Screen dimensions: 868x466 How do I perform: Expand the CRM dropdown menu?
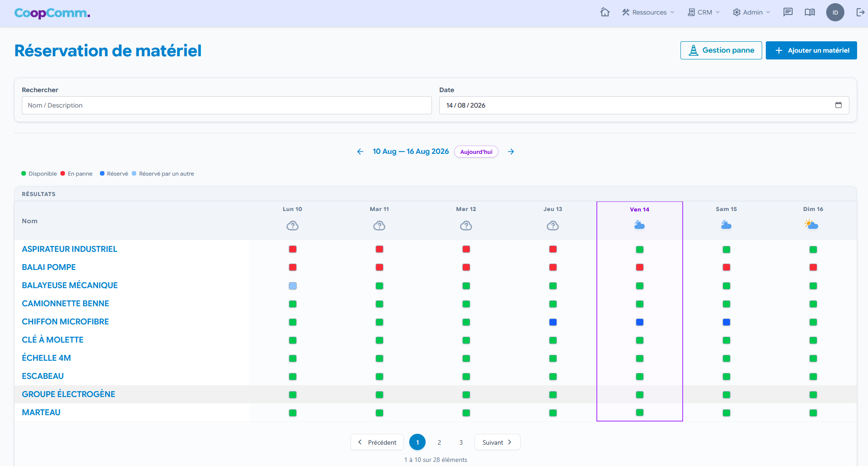(704, 12)
